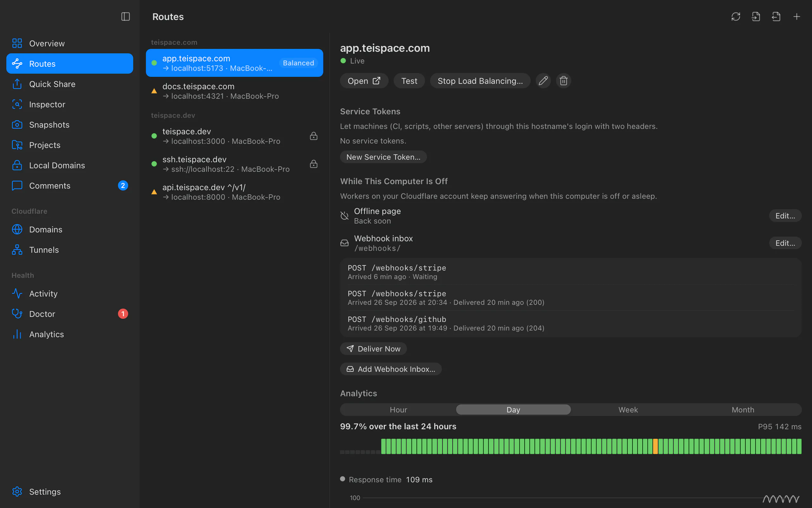This screenshot has width=812, height=508.
Task: Click the orange bar in uptime chart
Action: 655,446
